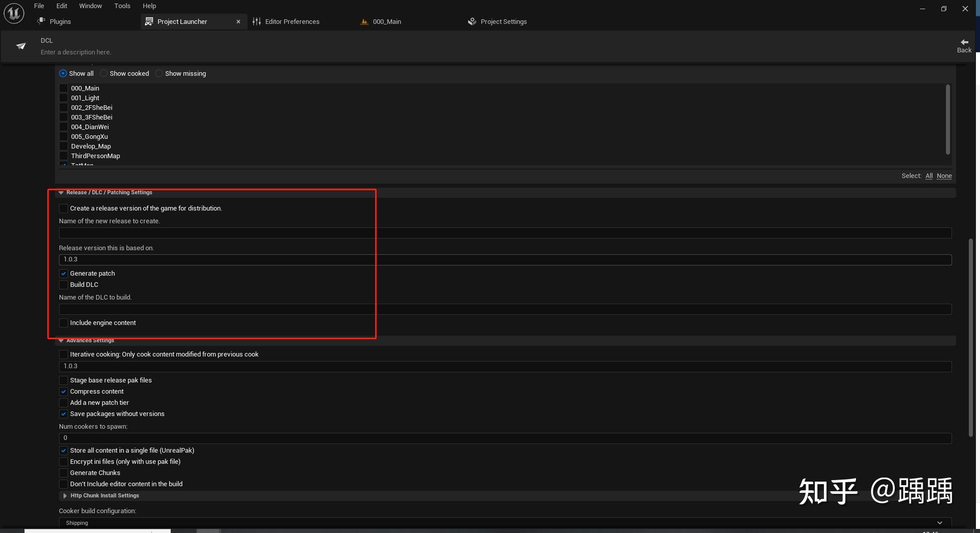The width and height of the screenshot is (980, 533).
Task: Toggle the Generate patch checkbox
Action: pos(63,273)
